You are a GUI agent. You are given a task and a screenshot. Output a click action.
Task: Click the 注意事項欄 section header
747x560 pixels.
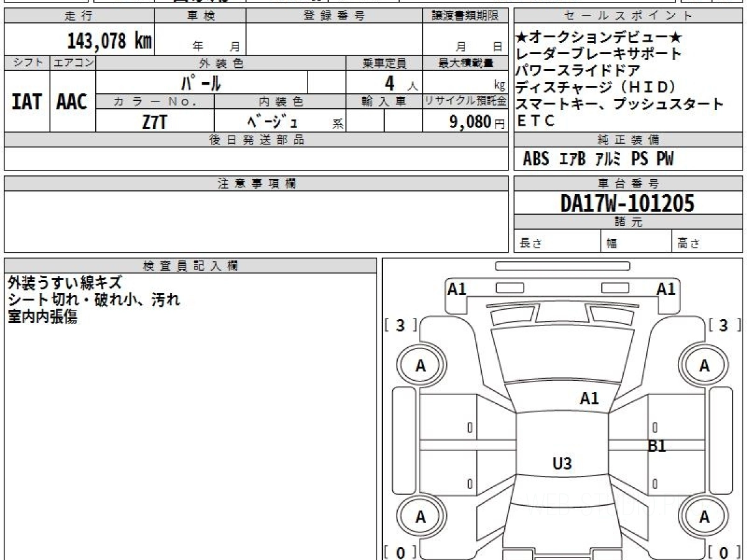[256, 184]
